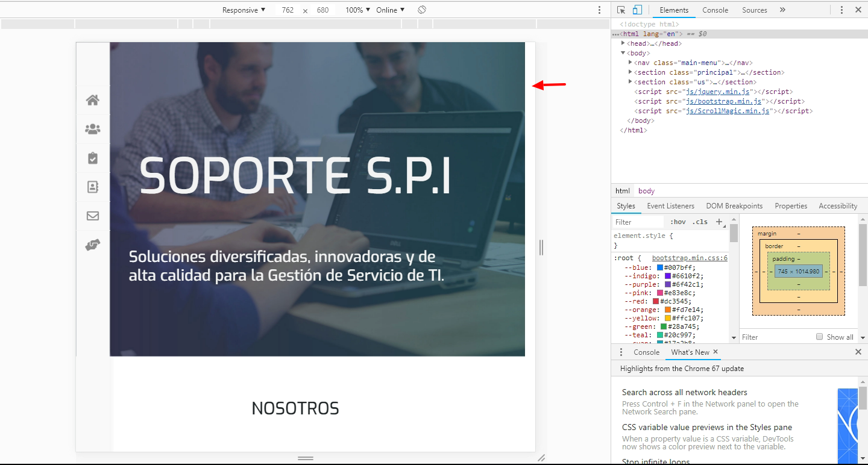Image resolution: width=868 pixels, height=465 pixels.
Task: Open the --blue color swatch #007bff
Action: 660,267
